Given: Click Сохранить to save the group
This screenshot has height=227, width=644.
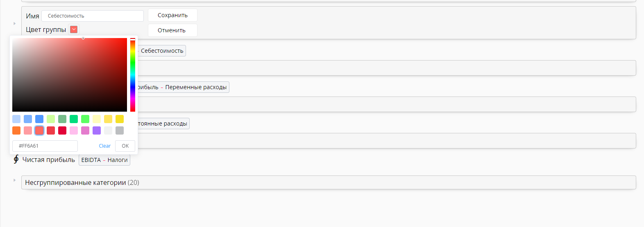Looking at the screenshot, I should click(x=172, y=15).
